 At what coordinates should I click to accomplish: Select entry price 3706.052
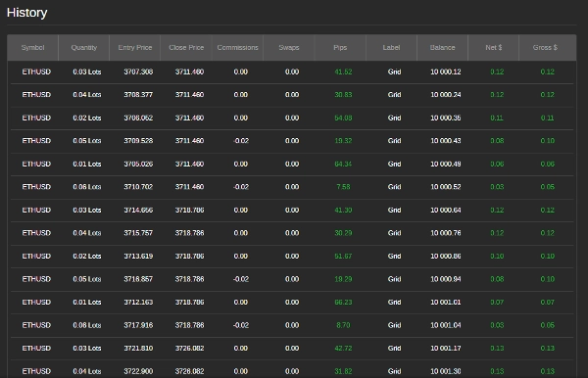(138, 118)
